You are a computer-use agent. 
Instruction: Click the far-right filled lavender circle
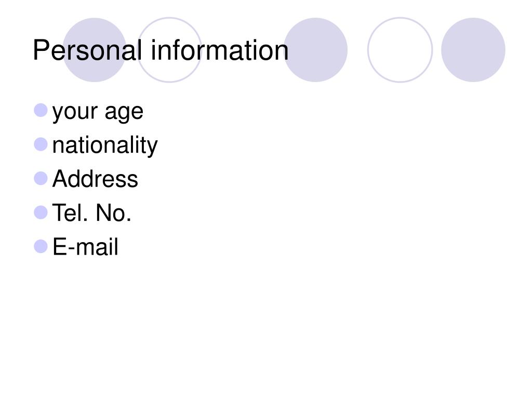(x=473, y=50)
